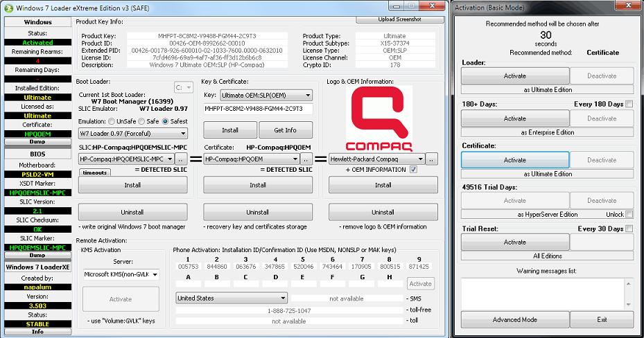Enable the Every 30 Days checkbox
This screenshot has width=644, height=338.
tap(629, 229)
